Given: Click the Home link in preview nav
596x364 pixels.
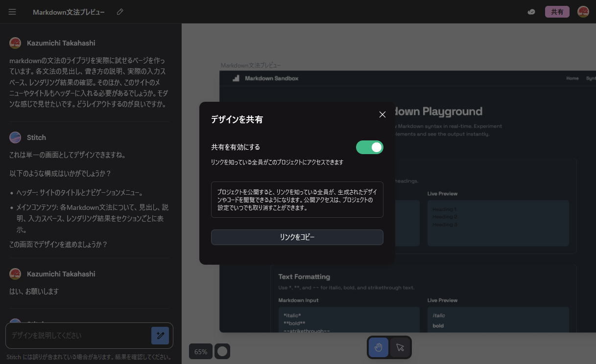Looking at the screenshot, I should pos(572,78).
